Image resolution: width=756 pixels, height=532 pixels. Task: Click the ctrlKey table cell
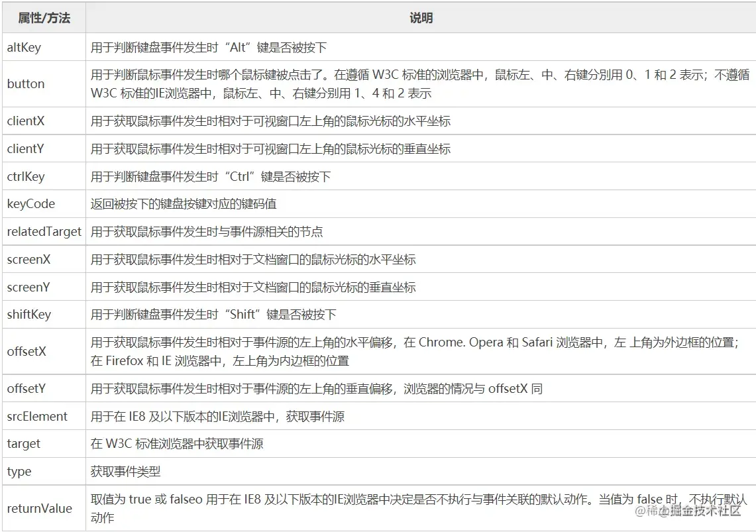pos(27,176)
